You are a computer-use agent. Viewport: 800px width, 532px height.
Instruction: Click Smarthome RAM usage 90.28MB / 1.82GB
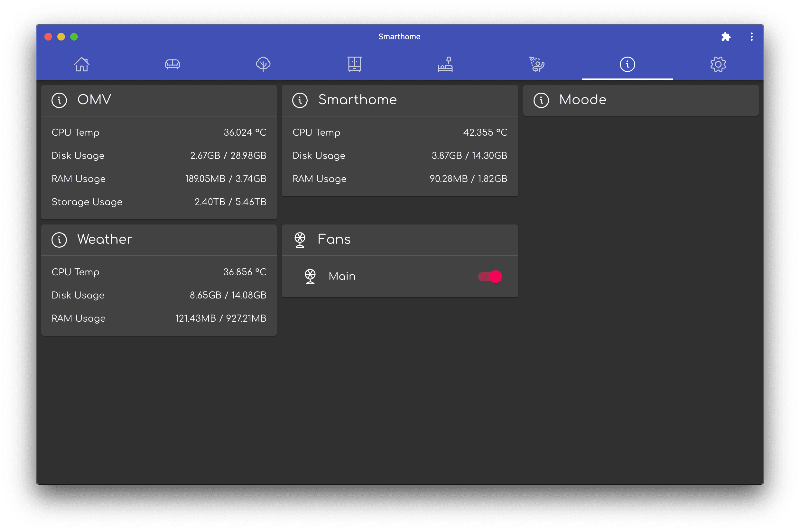(x=468, y=179)
